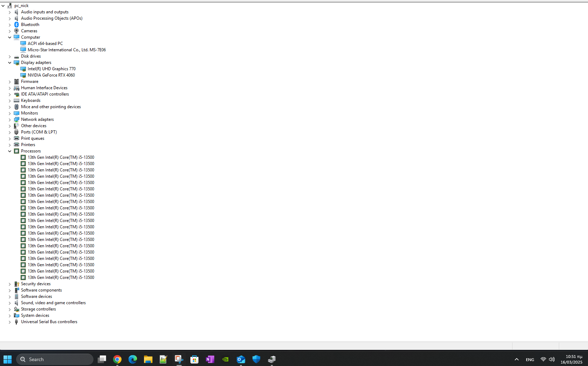Viewport: 588px width, 366px height.
Task: Select the Print queues label
Action: point(33,138)
